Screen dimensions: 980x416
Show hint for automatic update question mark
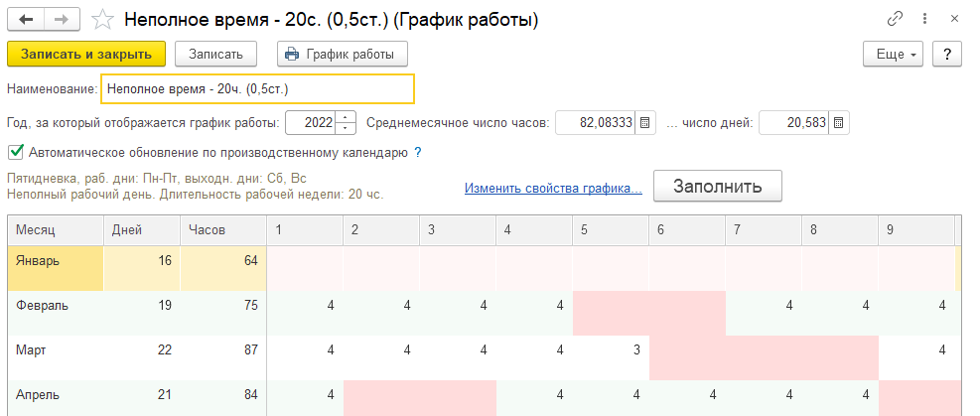click(x=418, y=153)
